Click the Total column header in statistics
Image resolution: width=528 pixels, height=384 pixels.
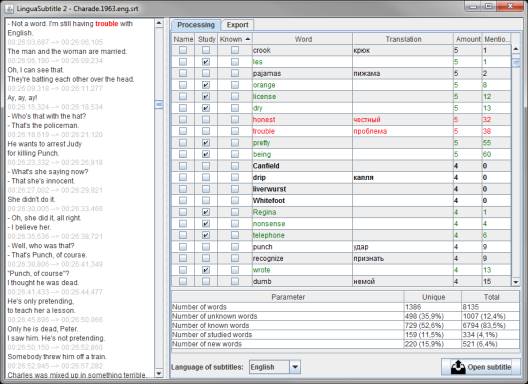[x=491, y=297]
